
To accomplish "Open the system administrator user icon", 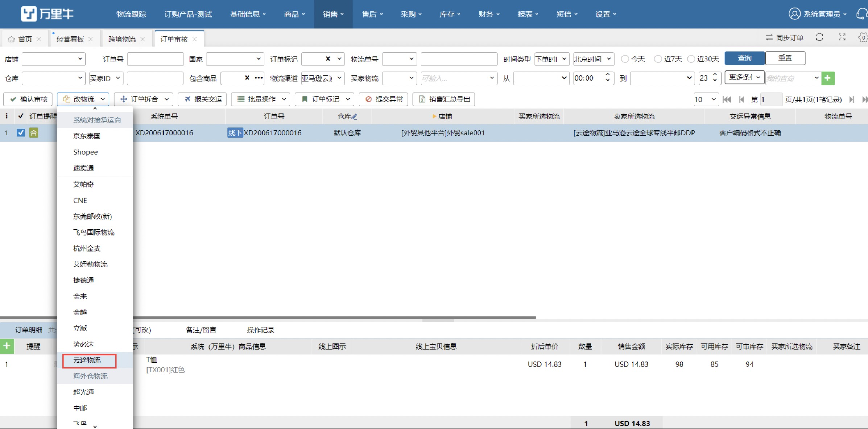I will click(x=794, y=14).
